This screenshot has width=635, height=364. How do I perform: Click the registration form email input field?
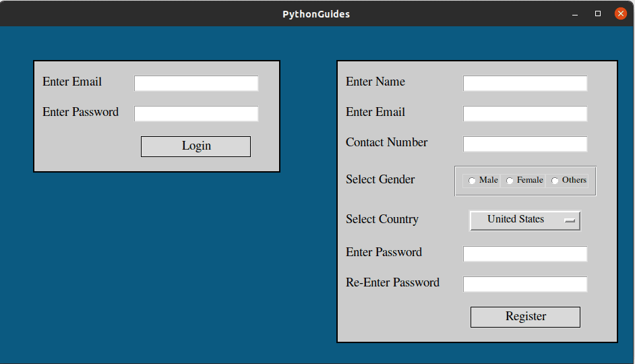coord(524,113)
